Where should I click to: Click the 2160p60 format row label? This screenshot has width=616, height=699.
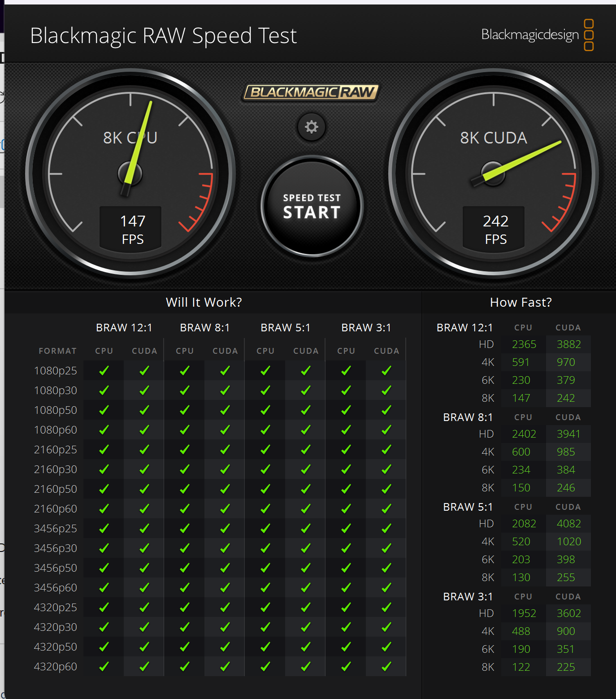pos(56,509)
